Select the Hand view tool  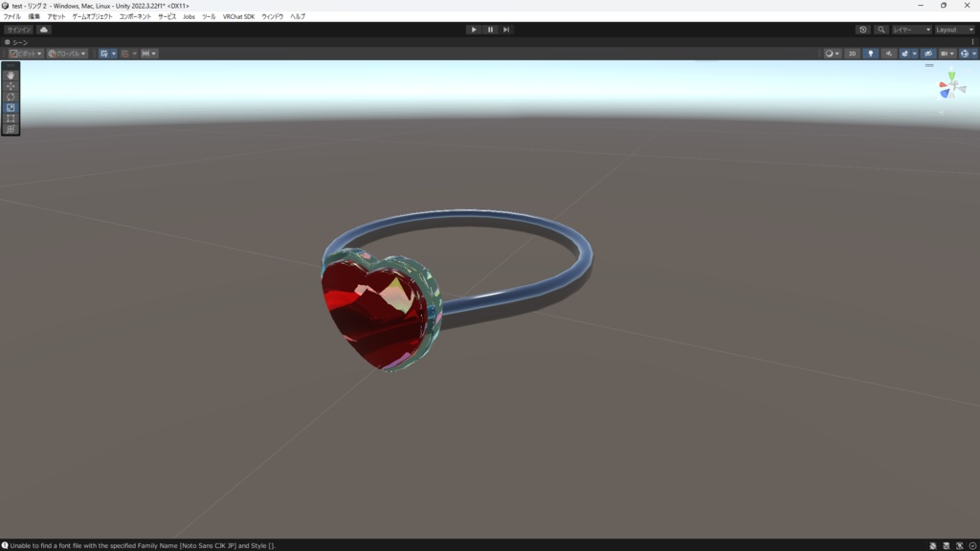[11, 75]
